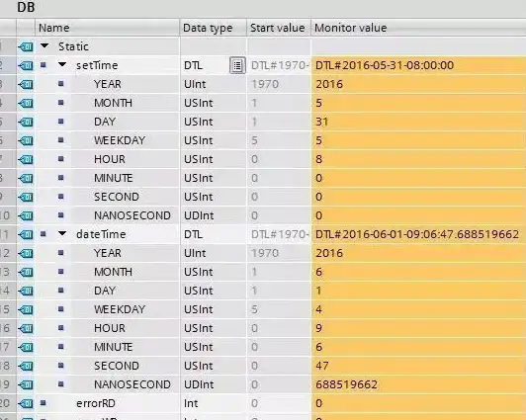
Task: Click the SECOND monitor value 47
Action: [322, 366]
